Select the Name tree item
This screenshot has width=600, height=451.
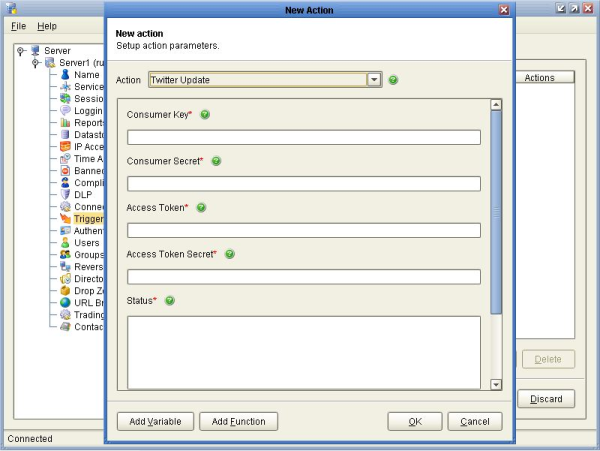(x=87, y=75)
